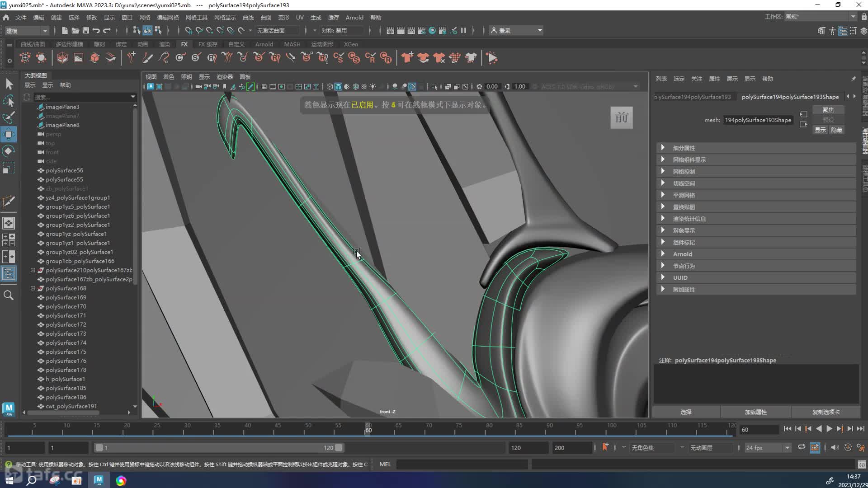
Task: Activate the Rotate tool
Action: click(x=9, y=151)
